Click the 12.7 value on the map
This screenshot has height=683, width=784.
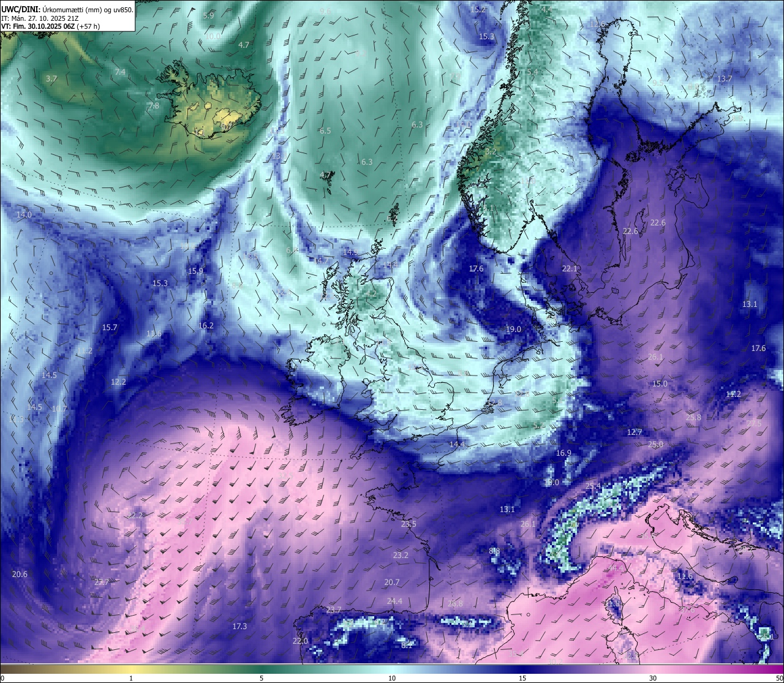635,432
